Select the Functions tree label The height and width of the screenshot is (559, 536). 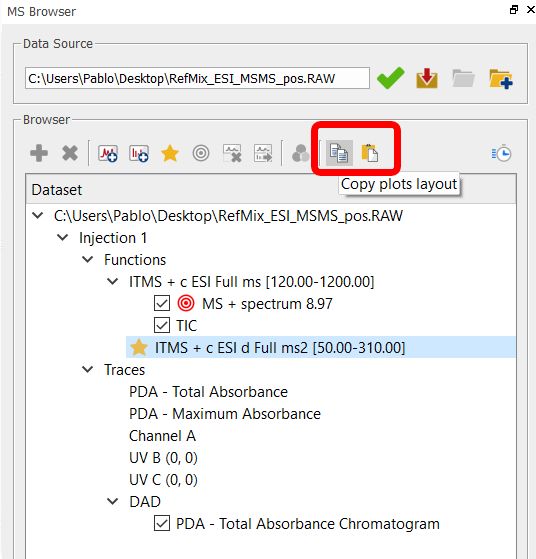pyautogui.click(x=135, y=260)
